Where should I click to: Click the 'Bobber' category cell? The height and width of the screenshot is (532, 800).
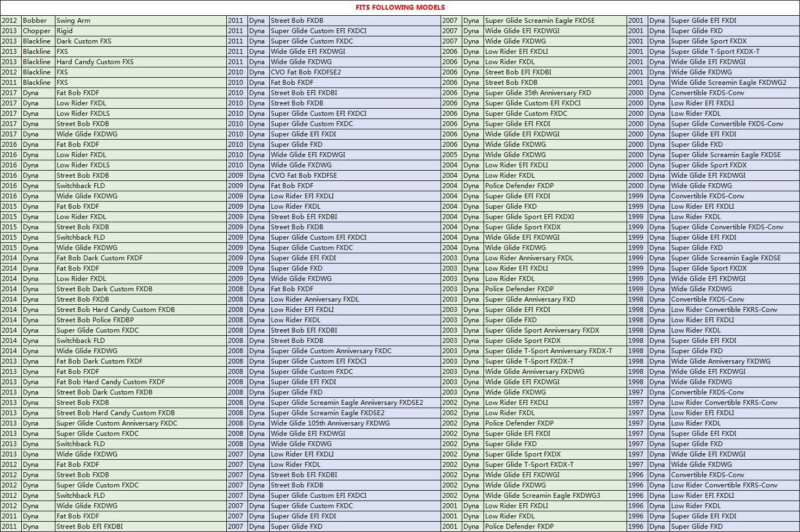click(35, 21)
